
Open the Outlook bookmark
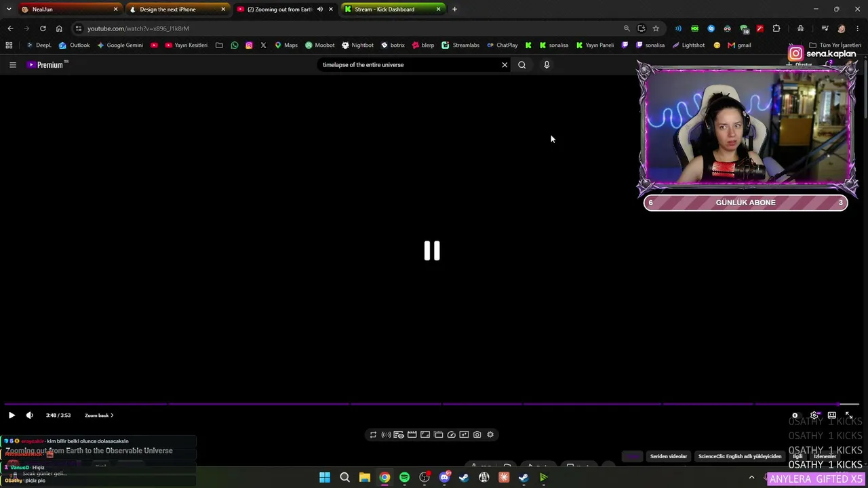tap(75, 45)
